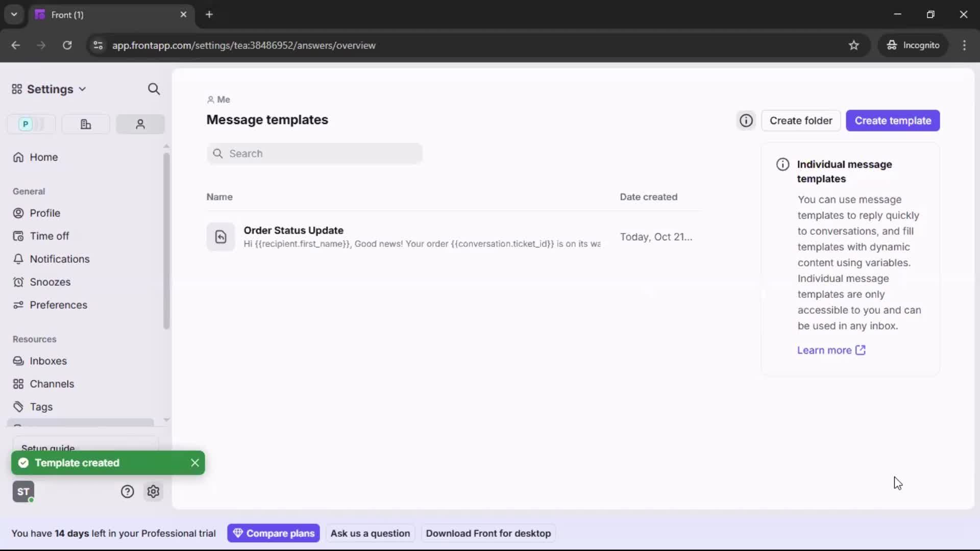This screenshot has width=980, height=551.
Task: Open Notifications settings
Action: 59,259
